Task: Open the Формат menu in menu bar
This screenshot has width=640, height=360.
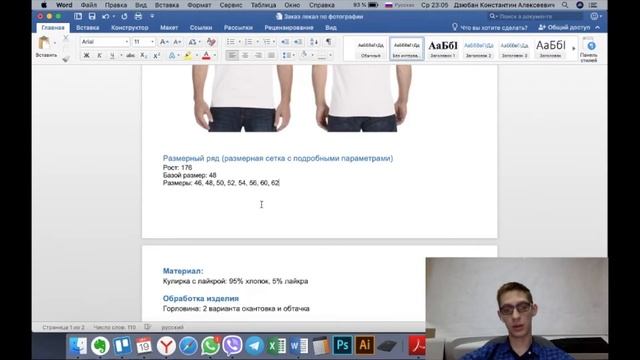Action: 199,5
